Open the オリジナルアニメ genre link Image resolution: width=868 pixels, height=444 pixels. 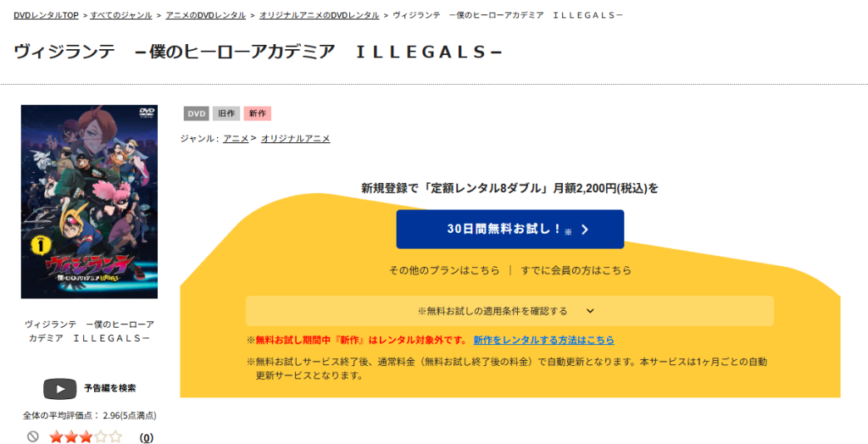tap(296, 138)
